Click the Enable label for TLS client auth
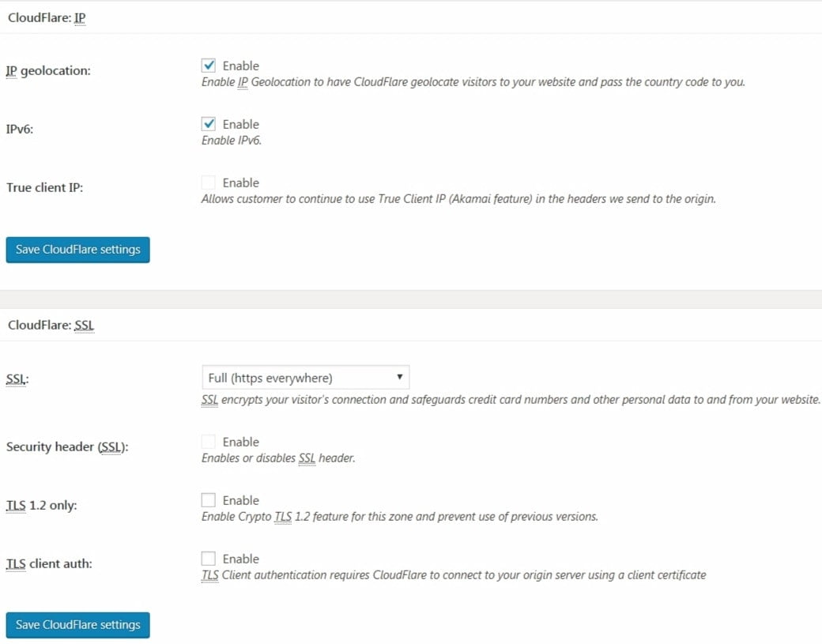The width and height of the screenshot is (822, 644). pos(240,559)
